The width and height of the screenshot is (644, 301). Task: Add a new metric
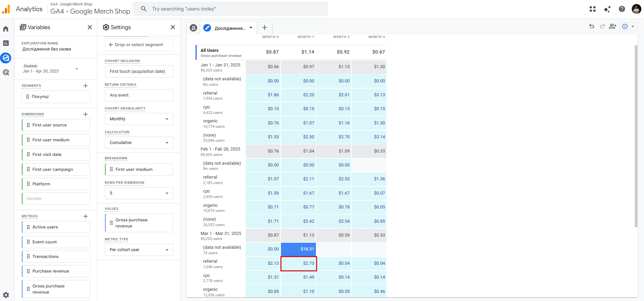86,216
